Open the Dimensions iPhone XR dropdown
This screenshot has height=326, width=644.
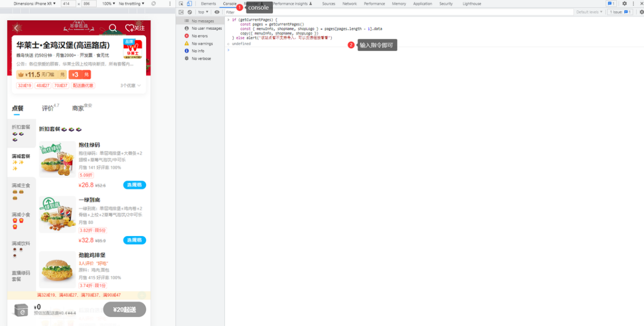coord(35,4)
